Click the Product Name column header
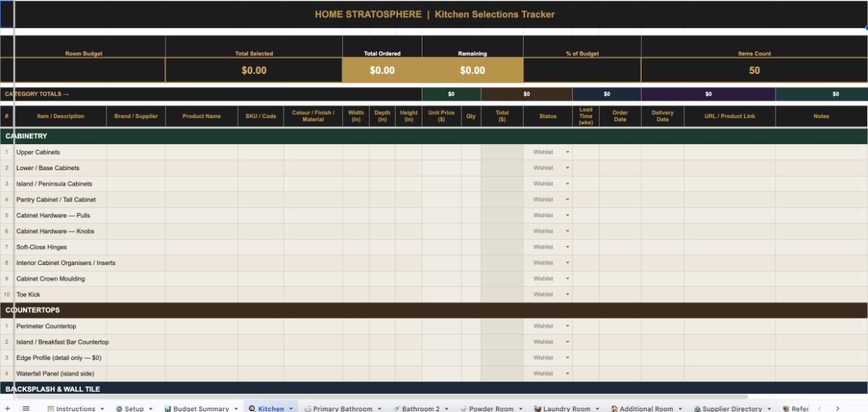The height and width of the screenshot is (412, 868). tap(202, 116)
